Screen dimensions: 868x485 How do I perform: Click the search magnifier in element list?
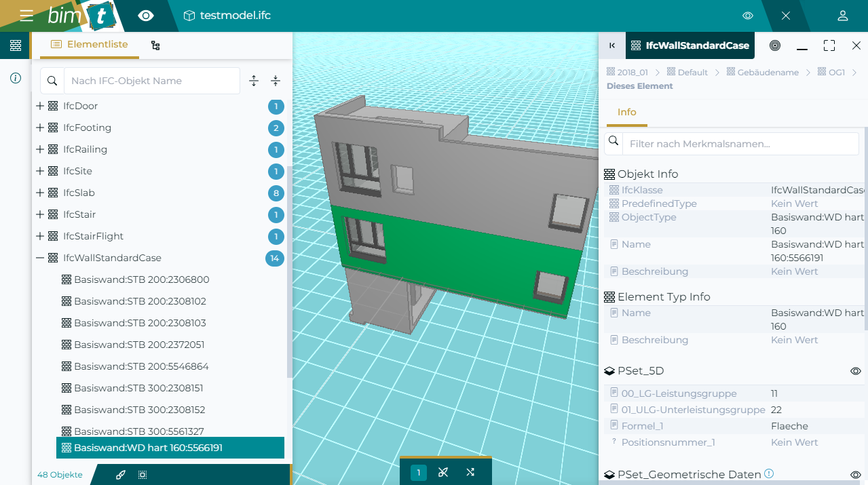[52, 81]
